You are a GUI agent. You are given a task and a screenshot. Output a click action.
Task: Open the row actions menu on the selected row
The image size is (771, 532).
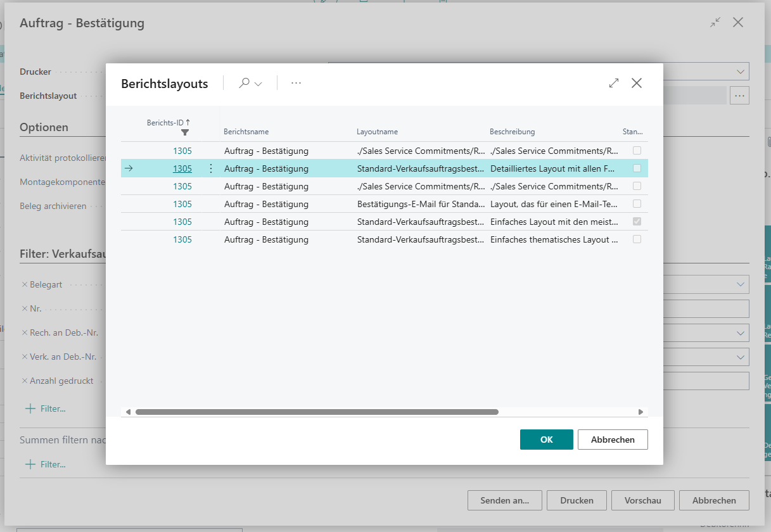211,168
